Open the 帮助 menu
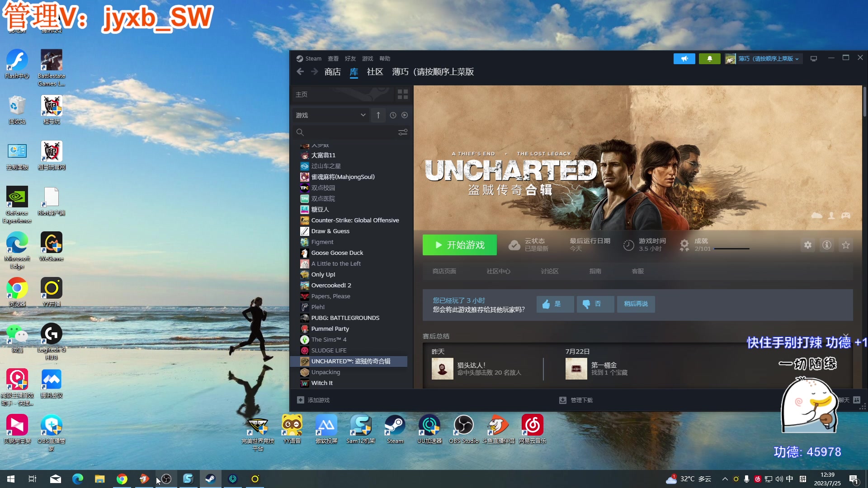 click(x=385, y=59)
